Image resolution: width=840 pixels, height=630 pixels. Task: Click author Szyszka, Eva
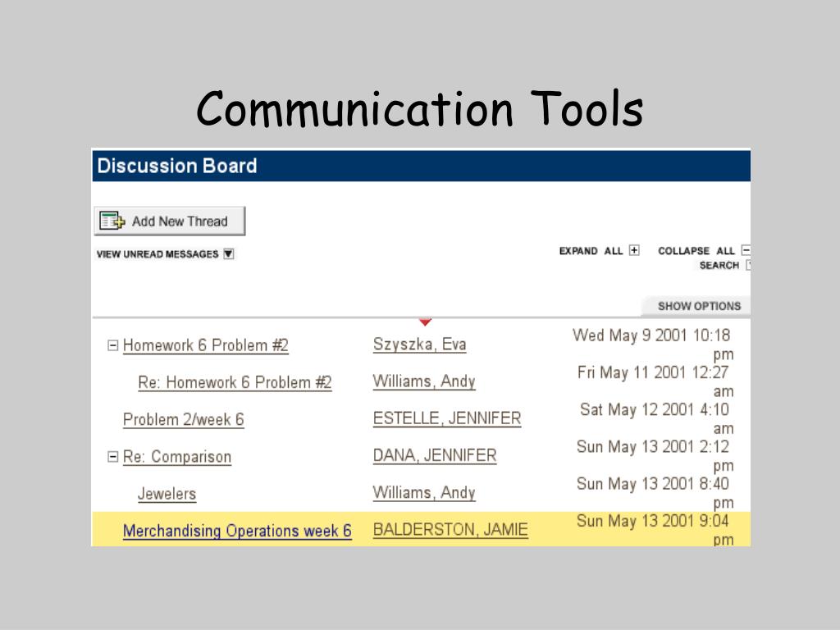coord(419,344)
